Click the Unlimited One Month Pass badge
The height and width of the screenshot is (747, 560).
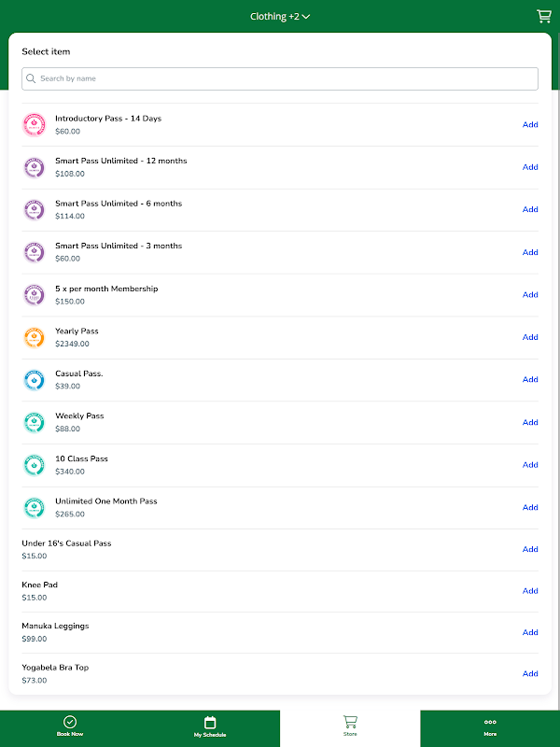coord(34,507)
